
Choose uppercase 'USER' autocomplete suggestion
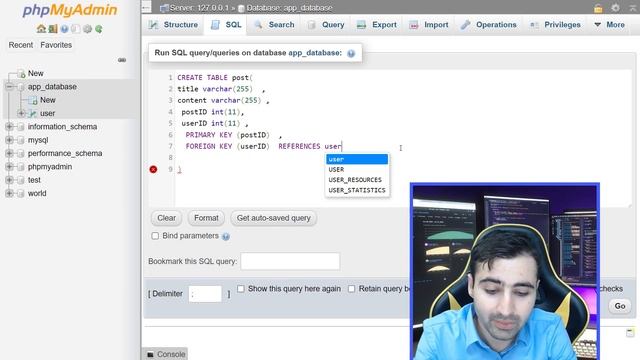pos(357,169)
